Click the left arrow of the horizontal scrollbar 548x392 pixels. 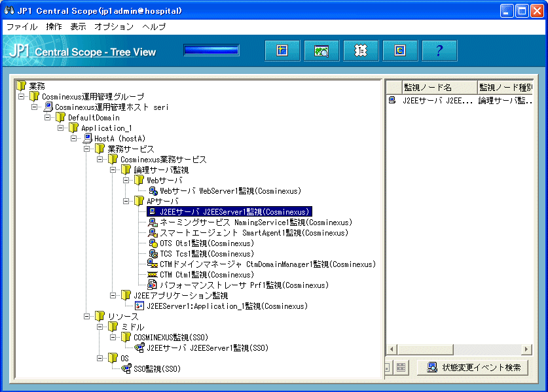[392, 349]
